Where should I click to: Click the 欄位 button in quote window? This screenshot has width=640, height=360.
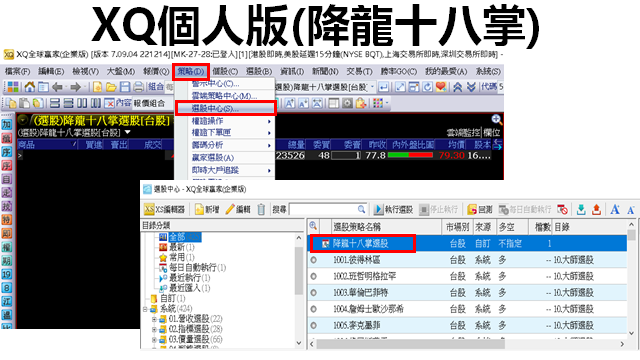pos(492,133)
